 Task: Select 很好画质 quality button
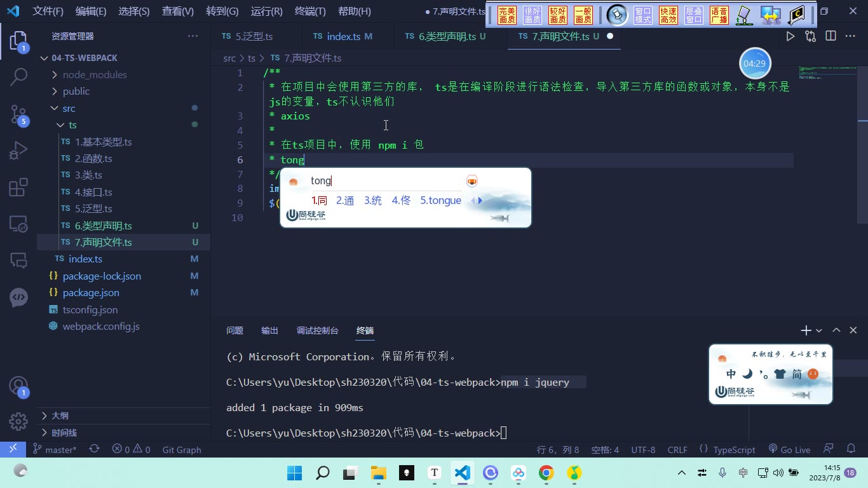[532, 15]
